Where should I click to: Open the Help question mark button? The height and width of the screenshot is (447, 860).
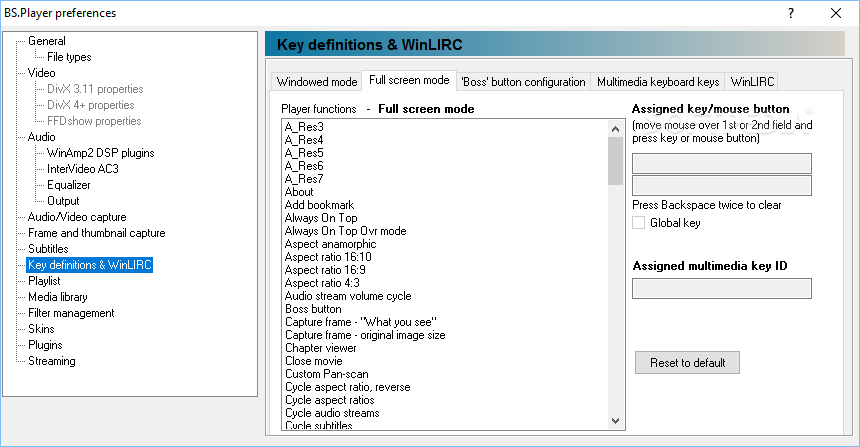[790, 13]
